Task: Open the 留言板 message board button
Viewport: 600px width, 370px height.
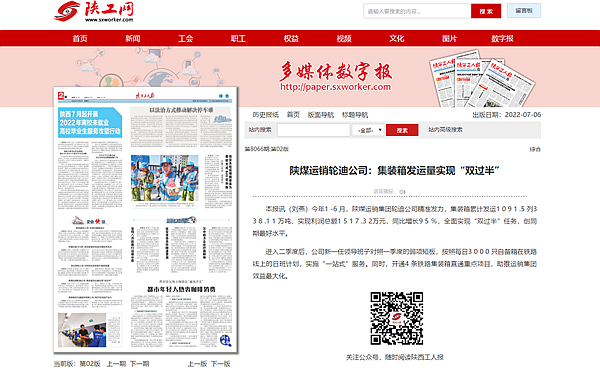Action: tap(524, 11)
